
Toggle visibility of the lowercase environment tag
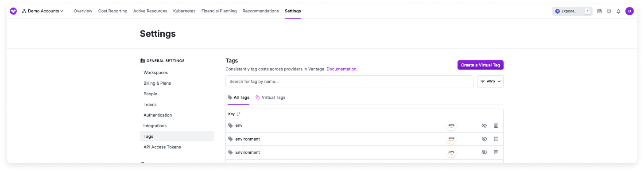point(484,139)
